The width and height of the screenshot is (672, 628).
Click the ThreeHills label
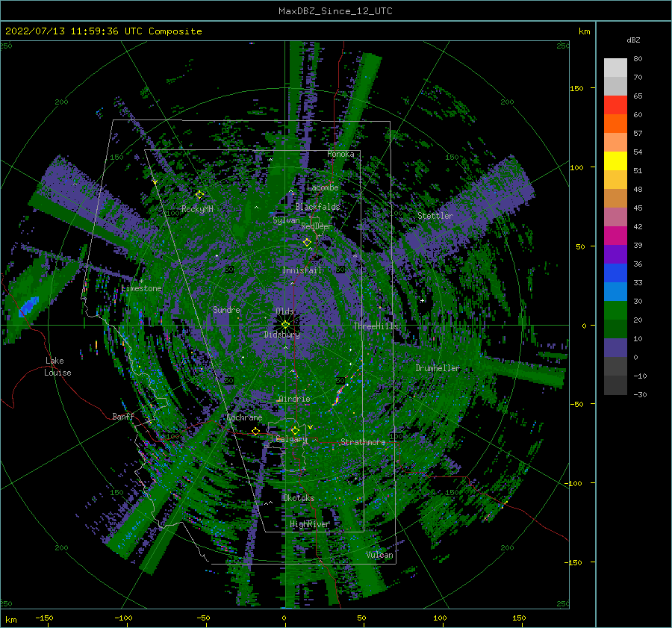(376, 326)
